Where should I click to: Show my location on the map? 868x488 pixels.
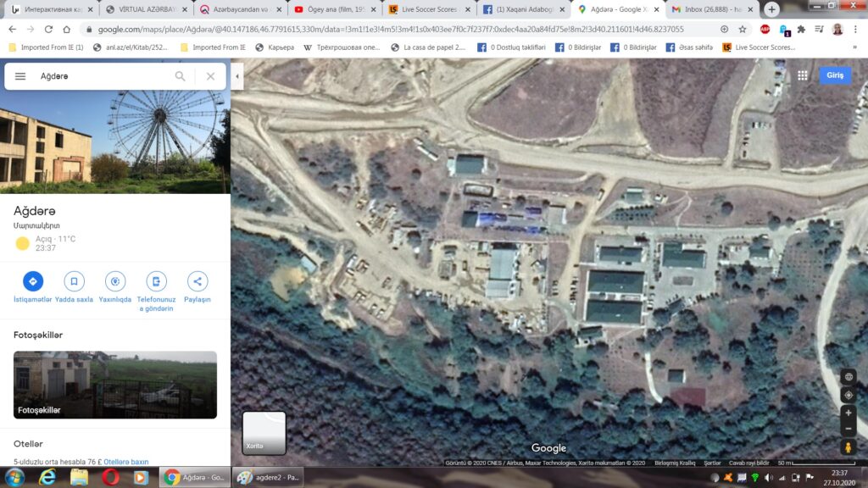(x=848, y=395)
